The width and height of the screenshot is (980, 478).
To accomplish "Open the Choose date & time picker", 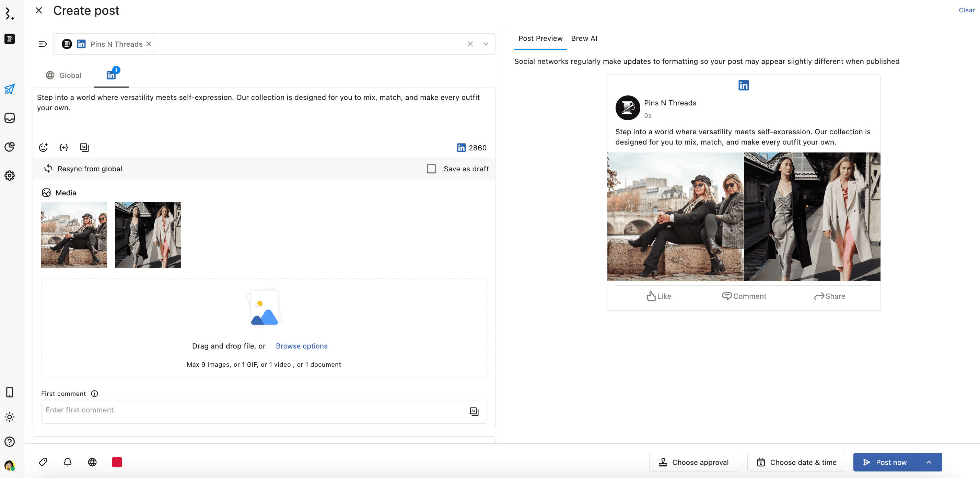I will [796, 462].
